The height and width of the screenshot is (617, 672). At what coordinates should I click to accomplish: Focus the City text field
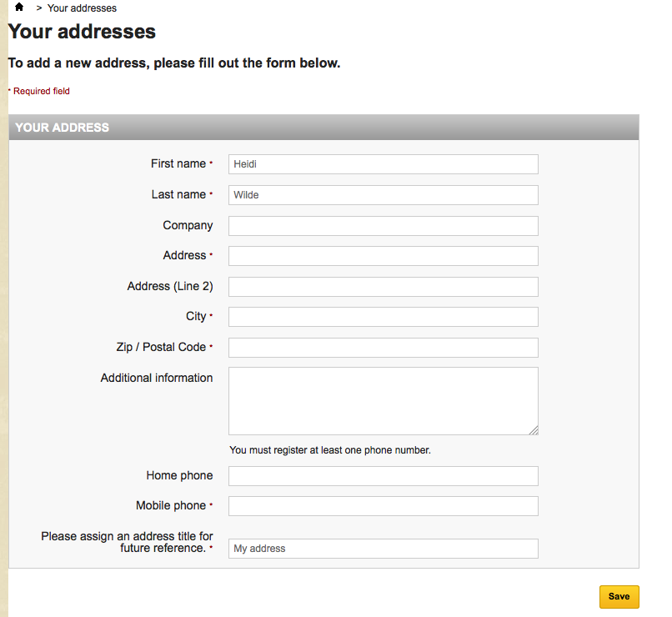383,317
